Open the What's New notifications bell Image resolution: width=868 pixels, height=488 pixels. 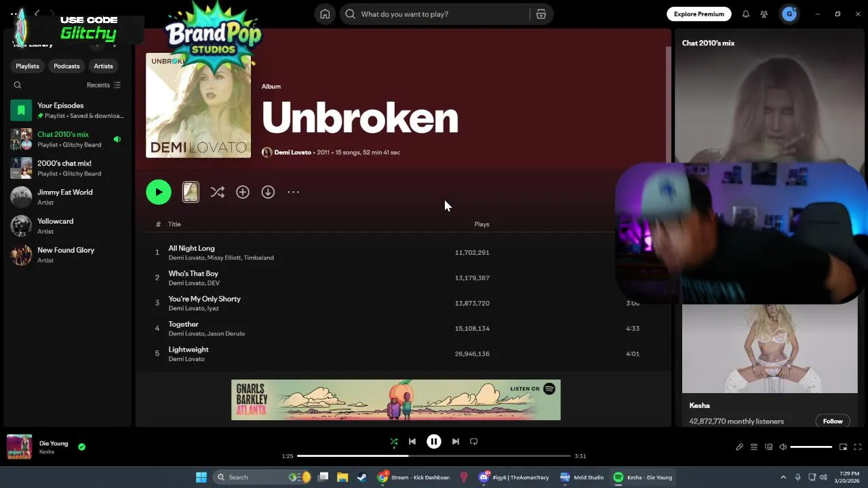[746, 14]
